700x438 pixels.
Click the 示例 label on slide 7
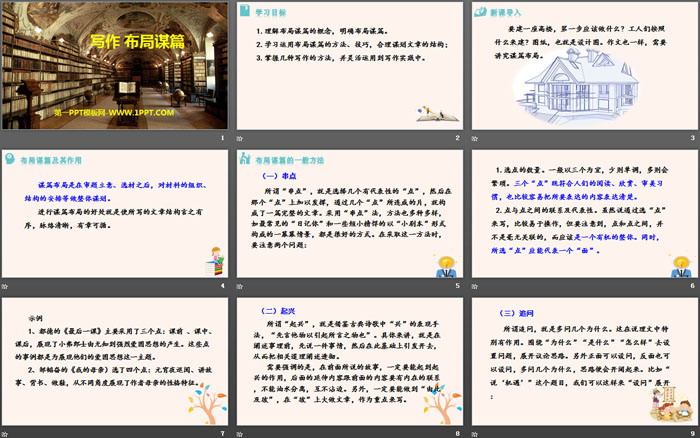(35, 318)
